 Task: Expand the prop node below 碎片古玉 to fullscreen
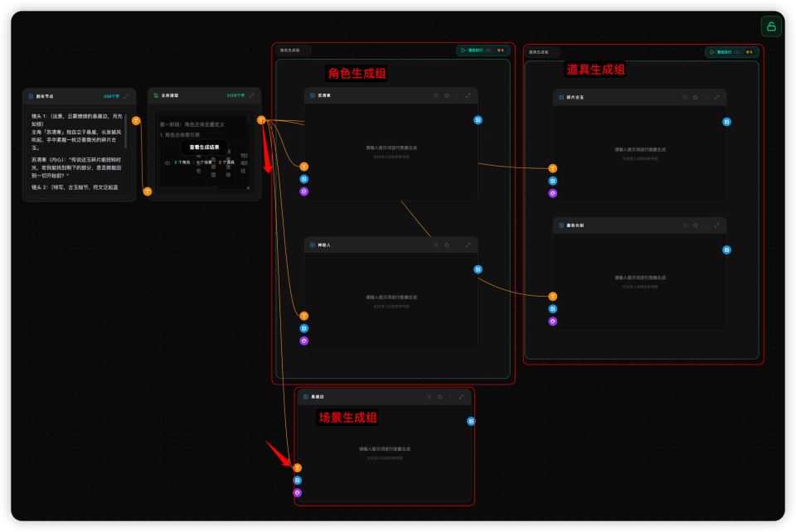(716, 225)
